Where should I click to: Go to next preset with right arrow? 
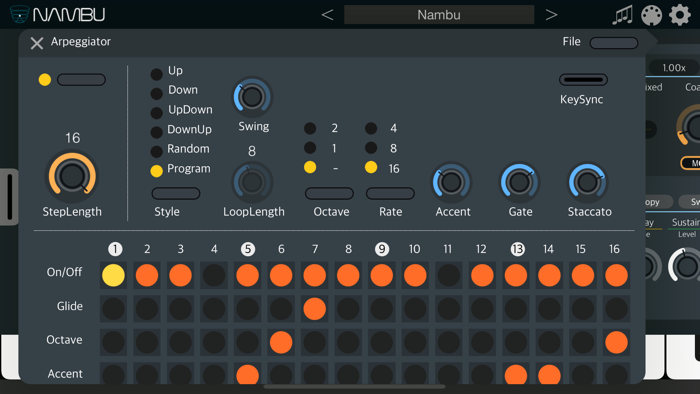551,15
